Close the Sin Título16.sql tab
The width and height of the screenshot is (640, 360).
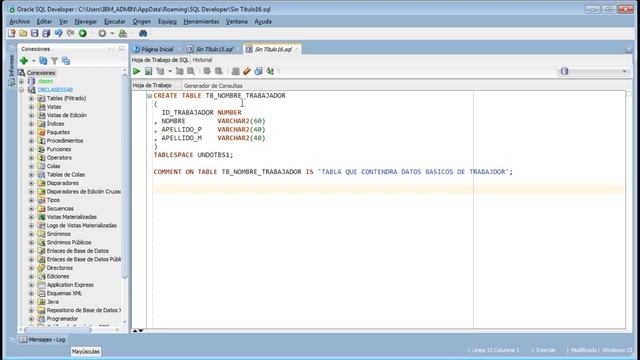(297, 49)
